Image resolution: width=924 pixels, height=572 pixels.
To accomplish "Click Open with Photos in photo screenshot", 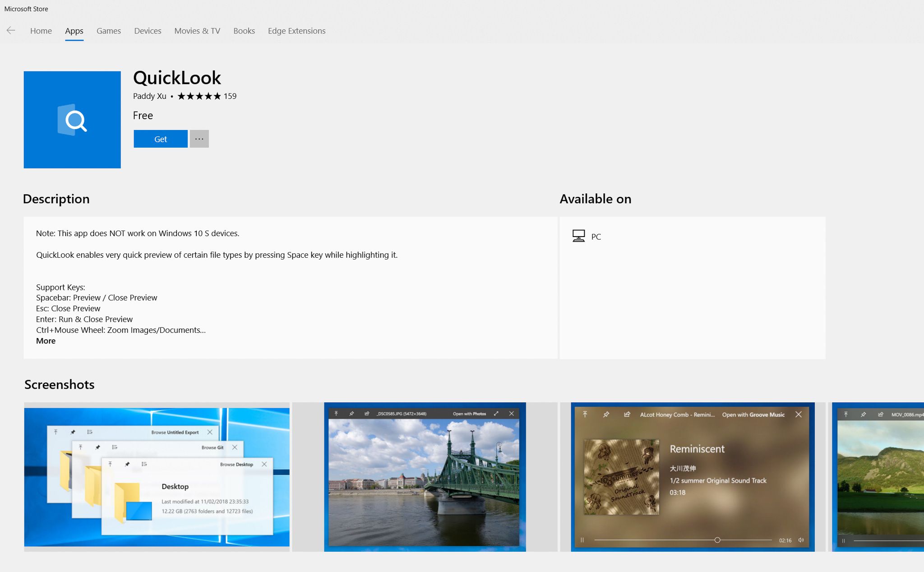I will (469, 414).
